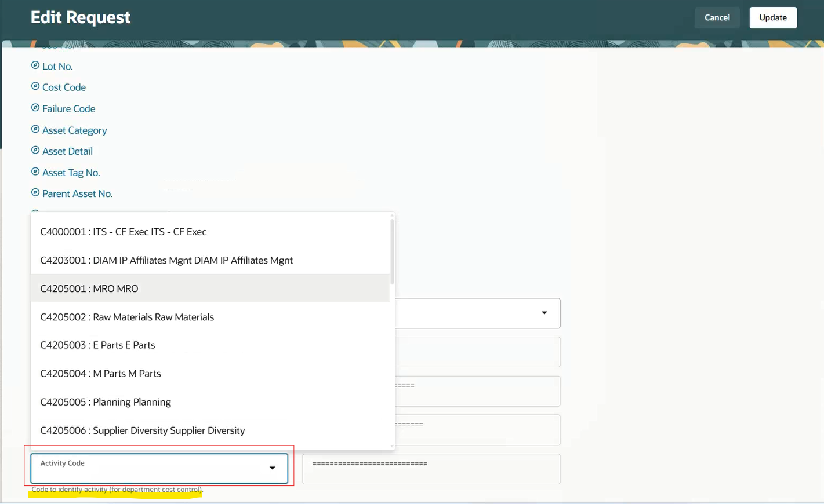Click the masked input field beside Activity Code
The height and width of the screenshot is (504, 824).
coord(430,468)
